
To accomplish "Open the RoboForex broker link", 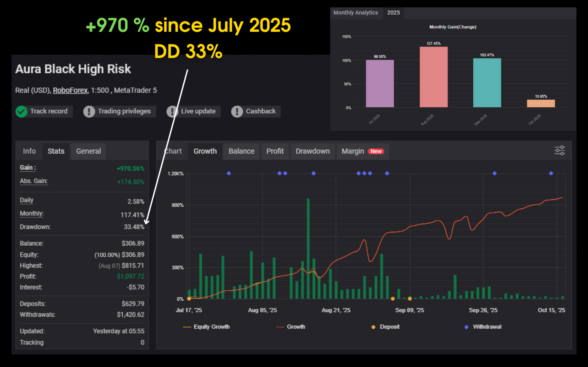I will pos(70,90).
